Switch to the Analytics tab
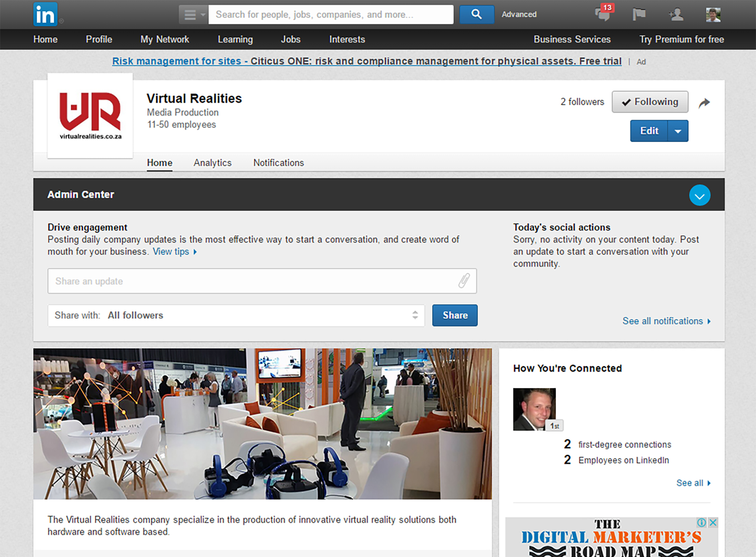The width and height of the screenshot is (756, 557). [212, 163]
